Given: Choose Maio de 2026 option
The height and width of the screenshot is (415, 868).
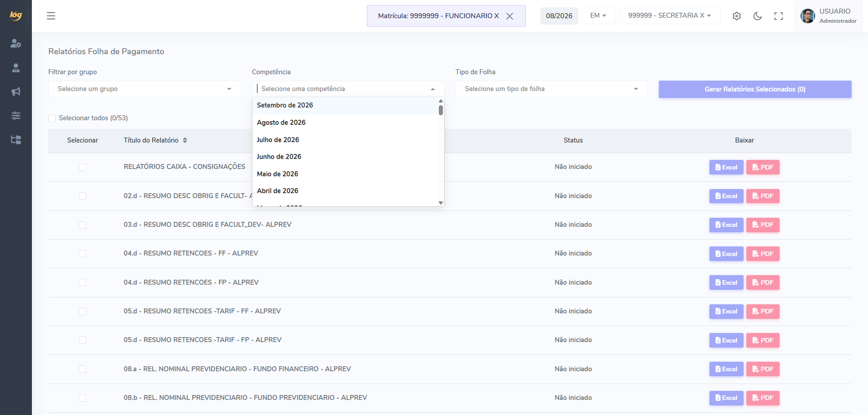Looking at the screenshot, I should coord(345,174).
